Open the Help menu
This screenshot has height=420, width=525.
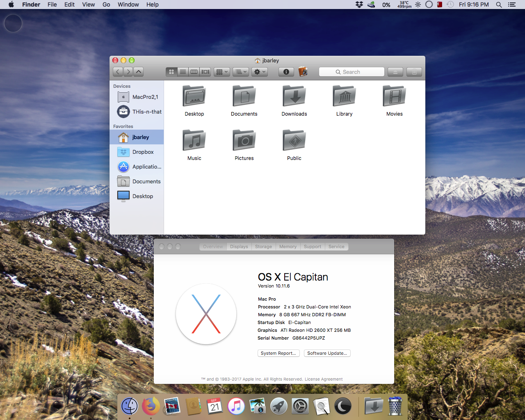pyautogui.click(x=153, y=5)
